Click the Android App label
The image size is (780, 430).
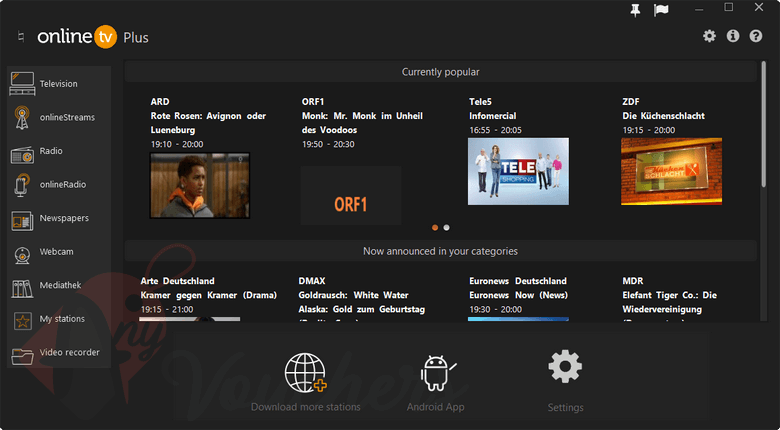[435, 407]
